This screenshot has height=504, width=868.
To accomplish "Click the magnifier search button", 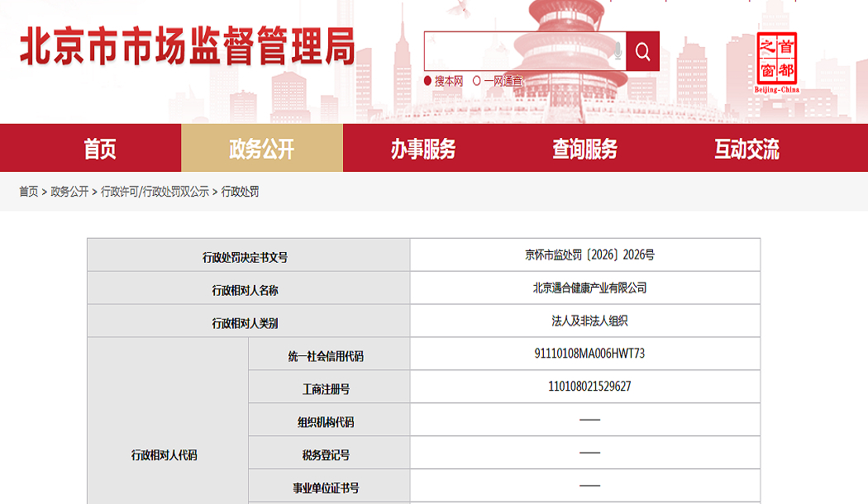I will pyautogui.click(x=642, y=51).
